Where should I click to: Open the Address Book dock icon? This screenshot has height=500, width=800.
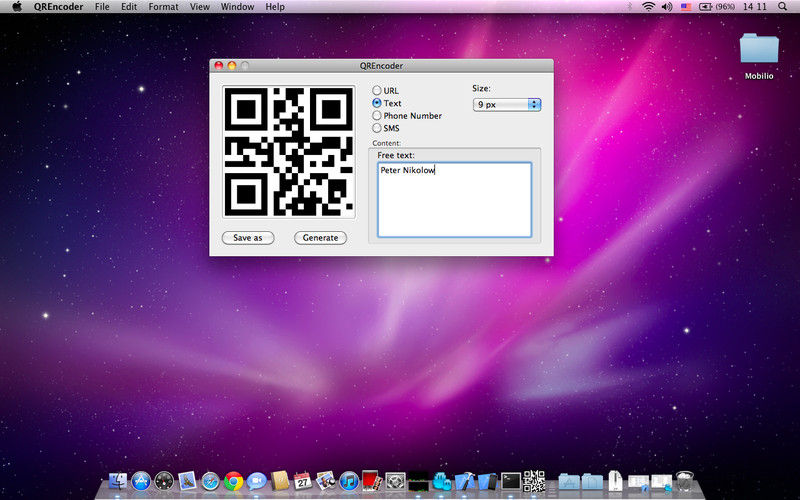click(280, 481)
